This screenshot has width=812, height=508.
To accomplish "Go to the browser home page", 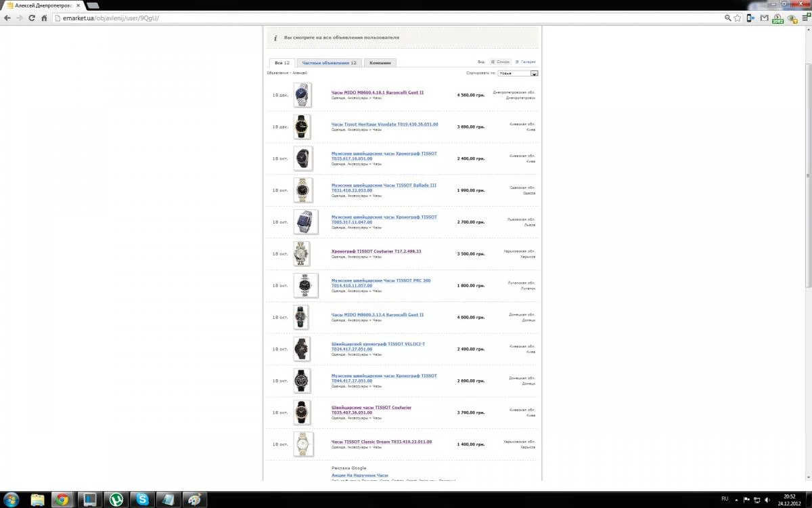I will pyautogui.click(x=44, y=18).
